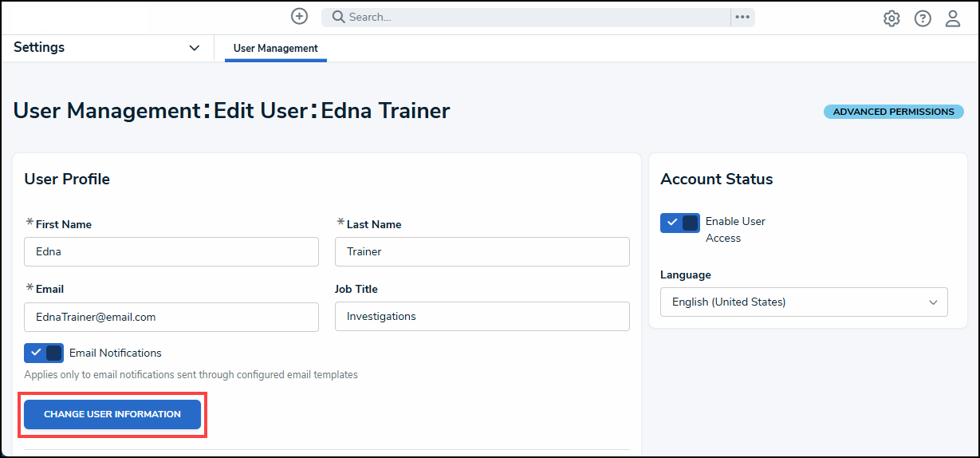This screenshot has width=980, height=458.
Task: Toggle Email Notifications switch
Action: tap(44, 353)
